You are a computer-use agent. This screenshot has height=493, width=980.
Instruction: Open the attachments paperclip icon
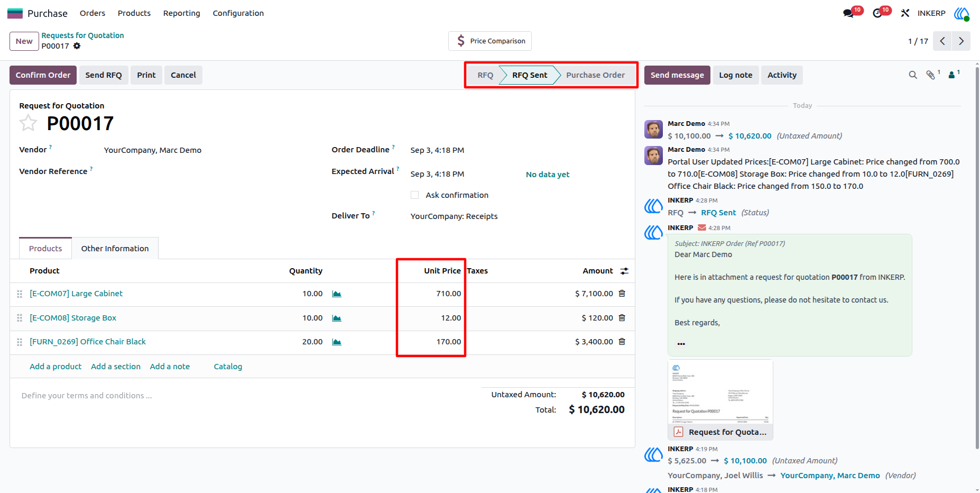click(x=931, y=75)
